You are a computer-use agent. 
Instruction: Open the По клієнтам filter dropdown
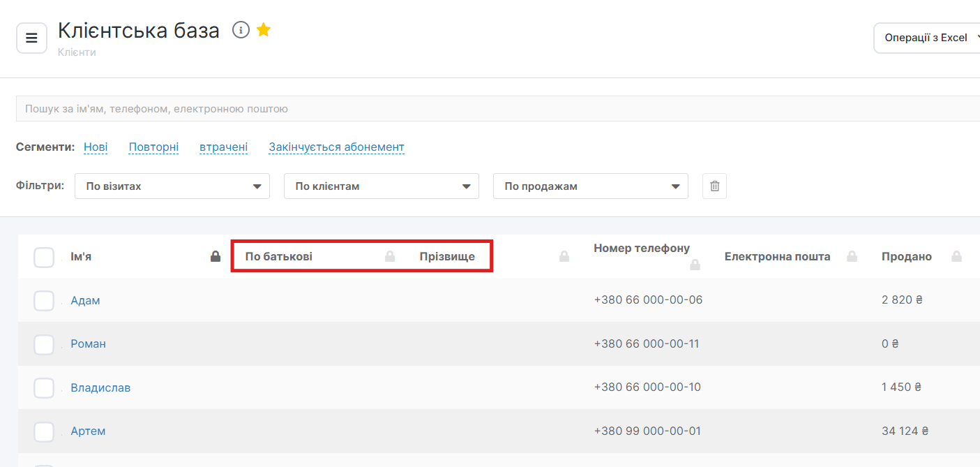[x=381, y=186]
